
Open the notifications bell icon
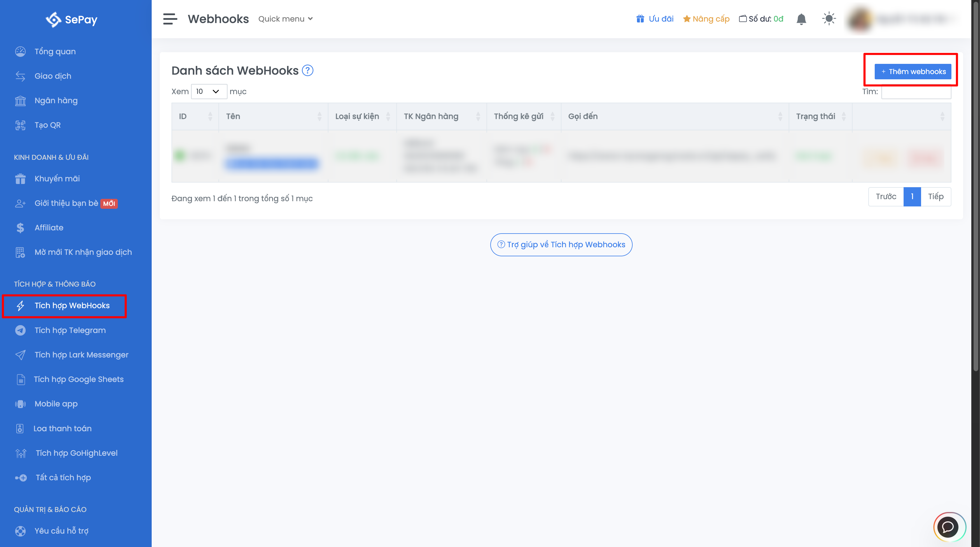pyautogui.click(x=801, y=19)
